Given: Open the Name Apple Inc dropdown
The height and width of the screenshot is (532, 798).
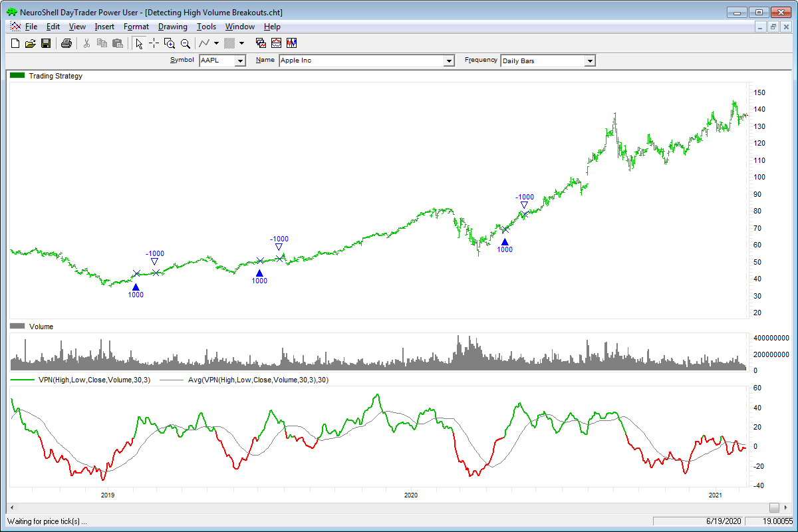Looking at the screenshot, I should pyautogui.click(x=448, y=61).
